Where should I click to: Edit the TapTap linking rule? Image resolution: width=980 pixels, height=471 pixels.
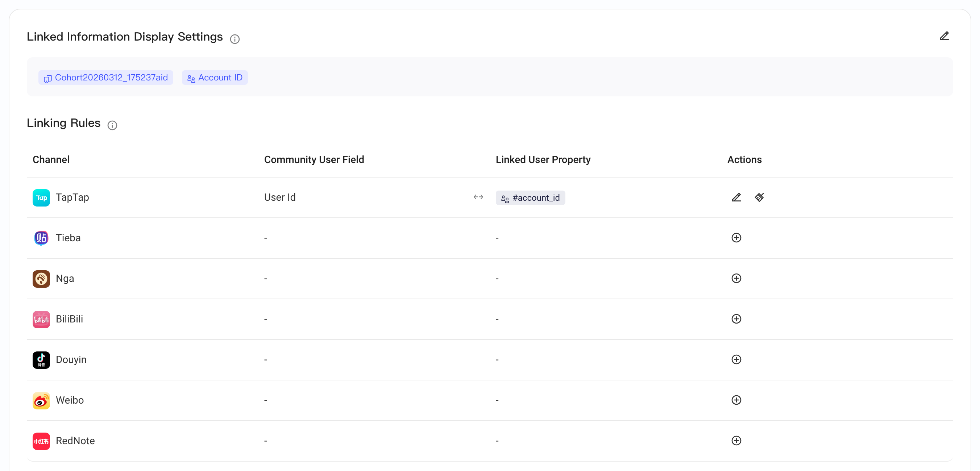pyautogui.click(x=736, y=197)
